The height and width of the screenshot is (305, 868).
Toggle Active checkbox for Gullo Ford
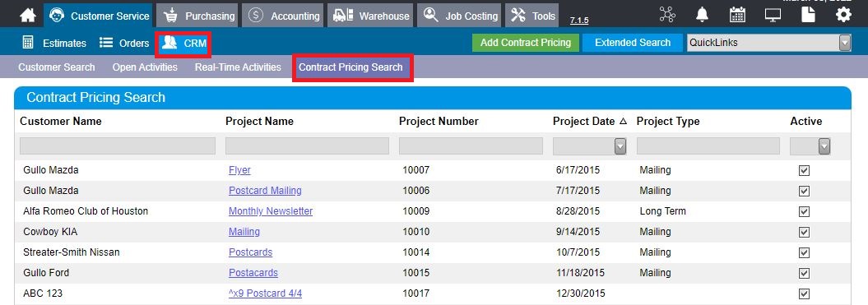click(x=805, y=274)
